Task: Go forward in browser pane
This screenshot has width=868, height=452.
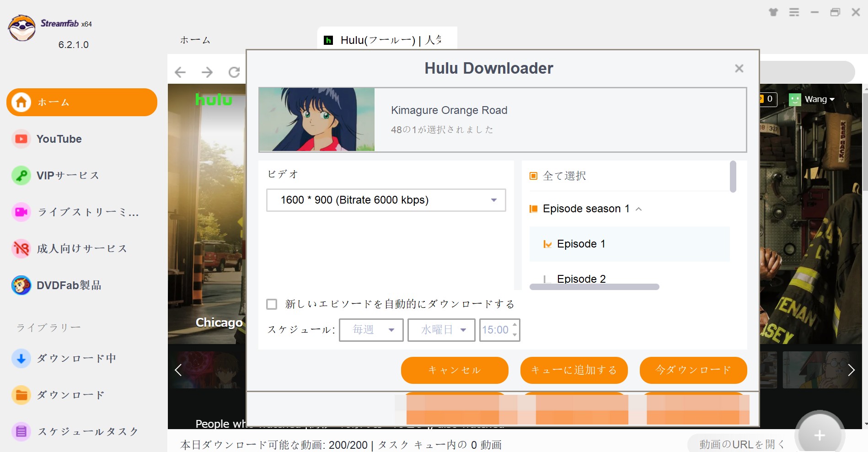Action: pyautogui.click(x=207, y=72)
